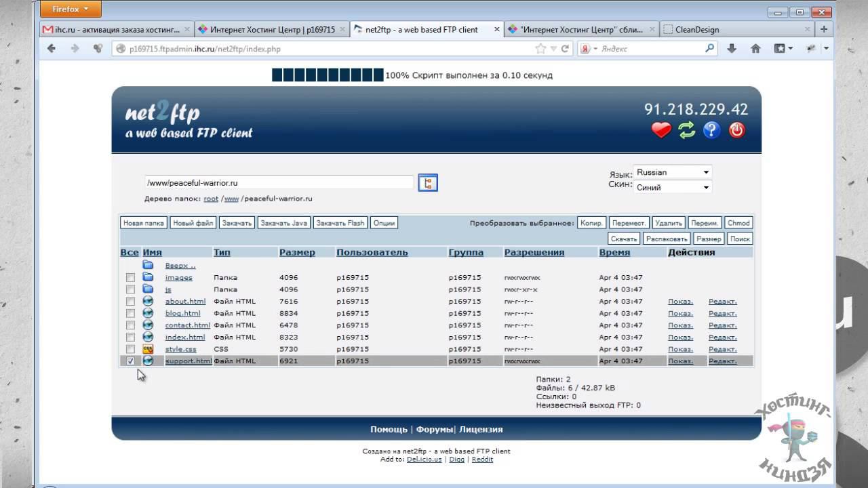Open the URL history dropdown arrow
Screen dimensions: 868x488
coord(553,49)
